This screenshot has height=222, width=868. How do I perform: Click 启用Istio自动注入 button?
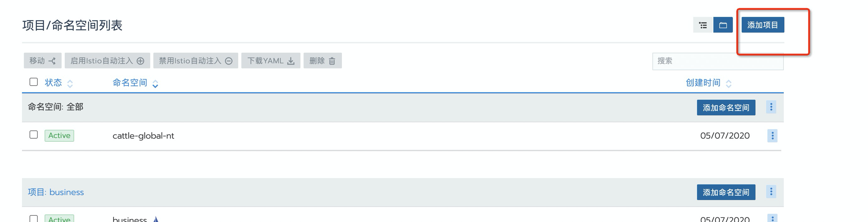(107, 61)
